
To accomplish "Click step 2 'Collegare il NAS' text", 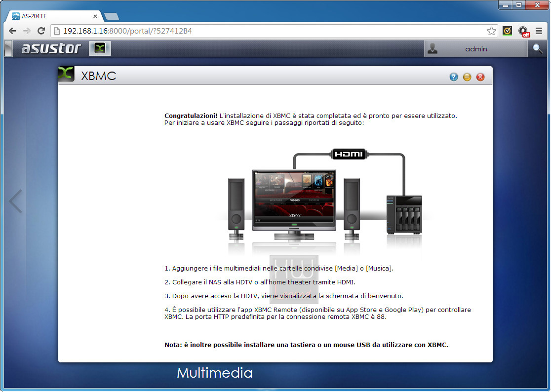I will 260,282.
